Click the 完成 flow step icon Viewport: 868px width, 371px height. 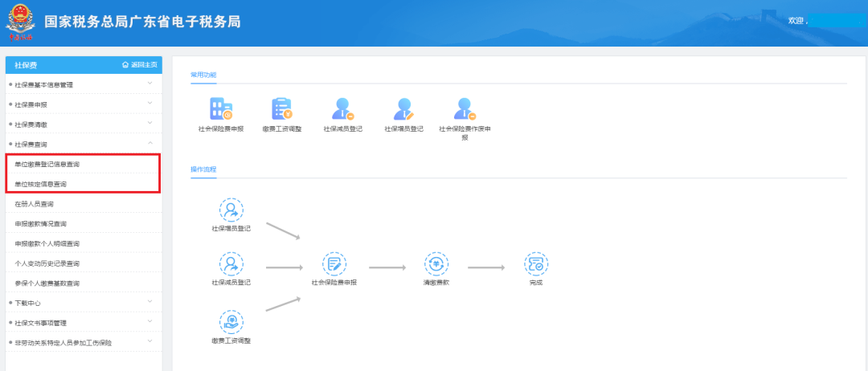pos(536,264)
